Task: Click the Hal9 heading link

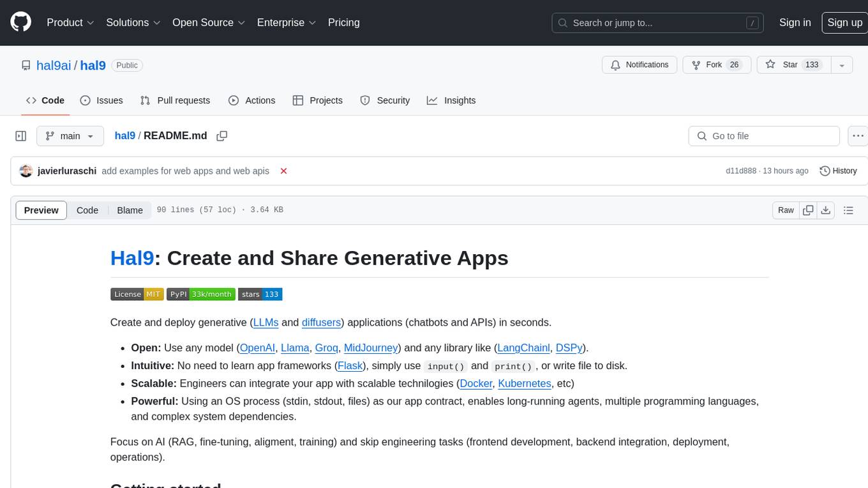Action: pos(132,257)
